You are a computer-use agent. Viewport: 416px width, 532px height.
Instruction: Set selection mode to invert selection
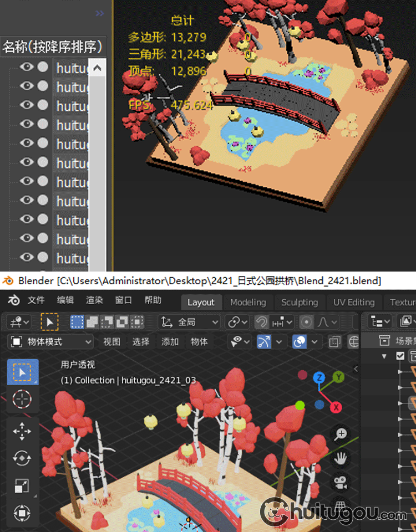122,322
